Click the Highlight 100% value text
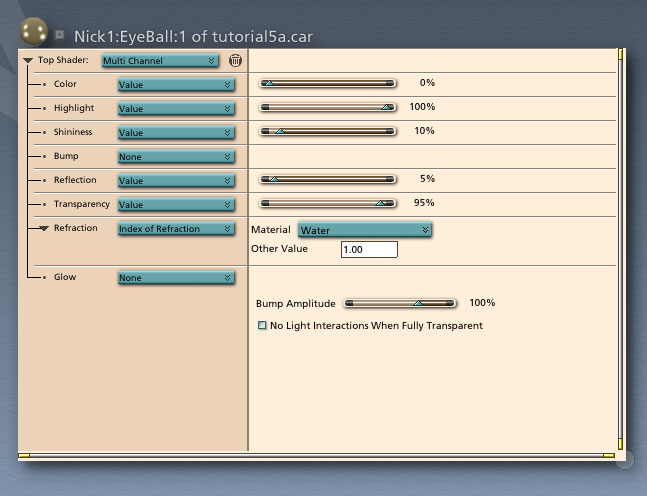Screen dimensions: 647x496 422,106
